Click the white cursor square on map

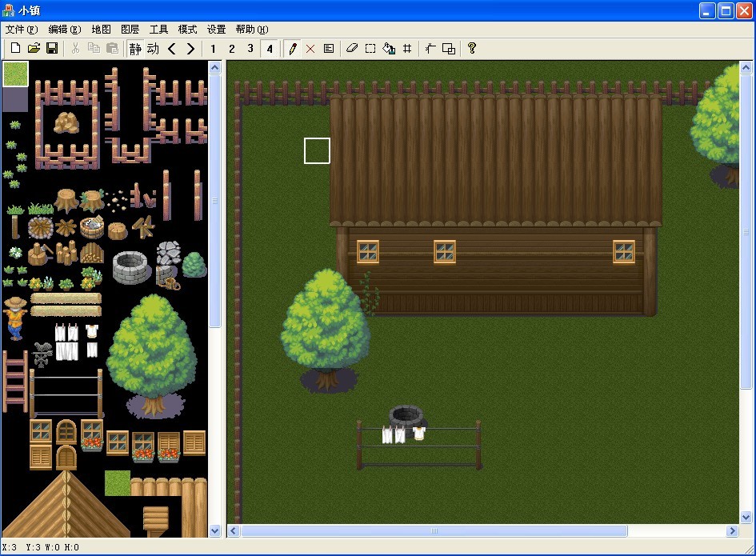click(x=318, y=150)
